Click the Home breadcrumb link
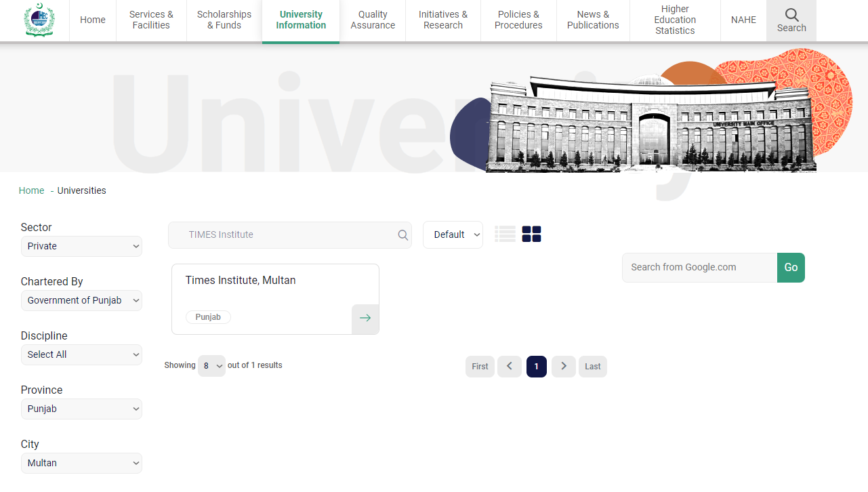Viewport: 868px width, 492px height. tap(31, 191)
